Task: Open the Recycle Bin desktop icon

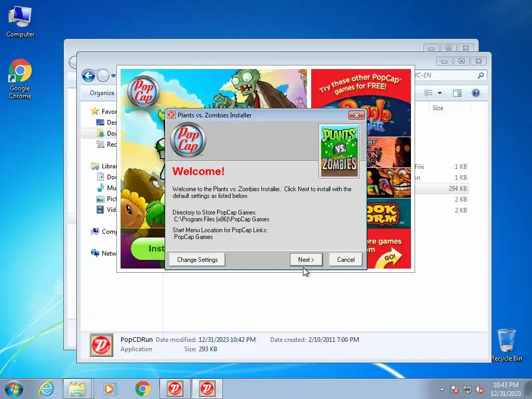Action: [506, 345]
